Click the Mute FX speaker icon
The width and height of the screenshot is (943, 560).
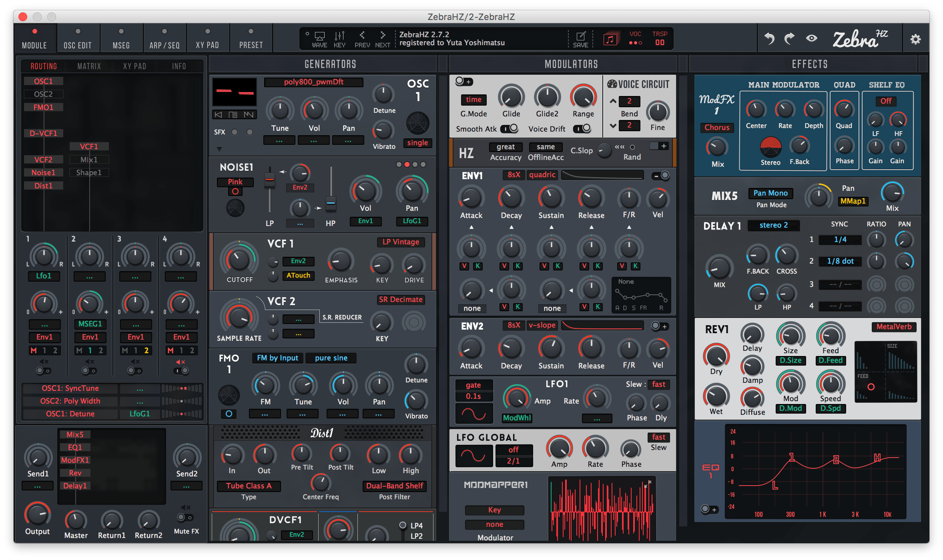(x=186, y=508)
